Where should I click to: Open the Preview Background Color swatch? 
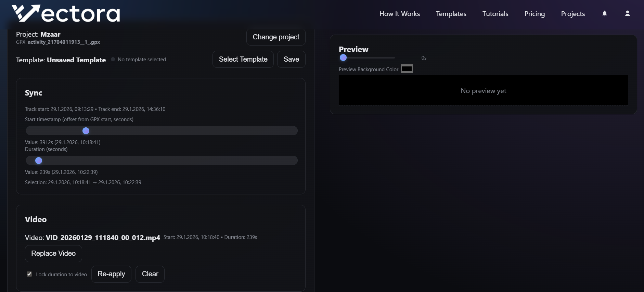coord(407,69)
